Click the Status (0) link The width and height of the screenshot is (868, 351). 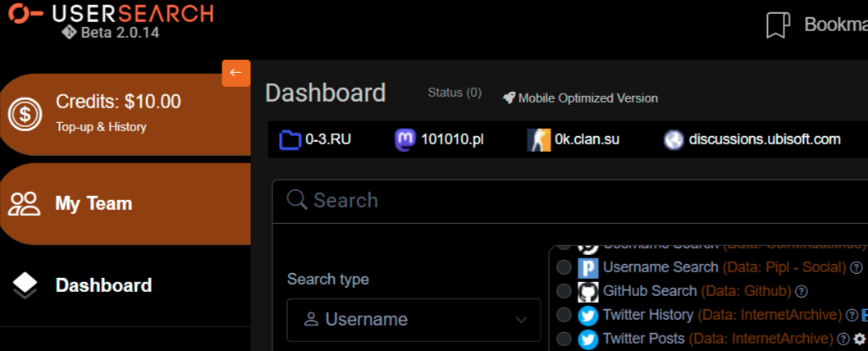455,93
